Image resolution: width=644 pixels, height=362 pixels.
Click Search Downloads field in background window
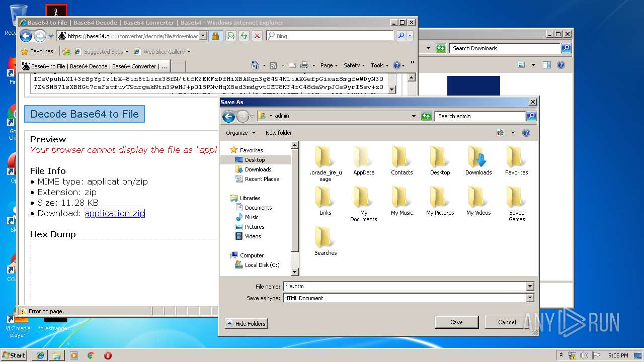click(505, 48)
